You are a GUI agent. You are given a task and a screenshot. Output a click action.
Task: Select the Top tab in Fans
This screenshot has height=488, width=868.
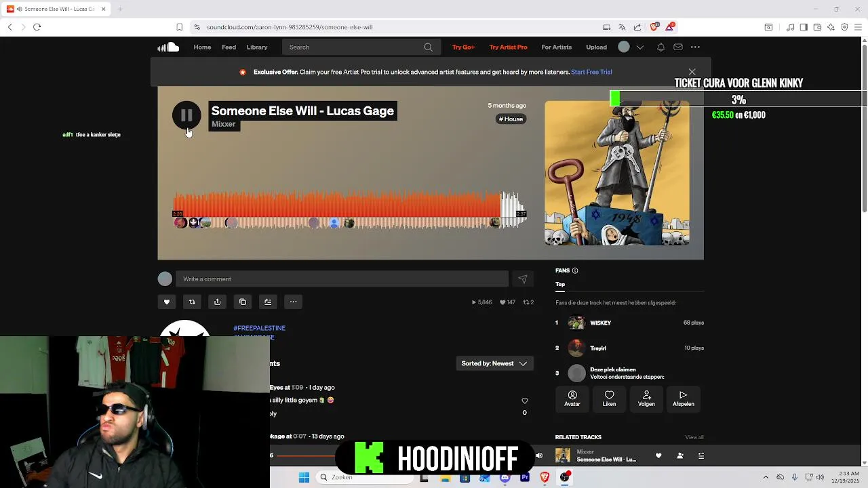tap(560, 284)
